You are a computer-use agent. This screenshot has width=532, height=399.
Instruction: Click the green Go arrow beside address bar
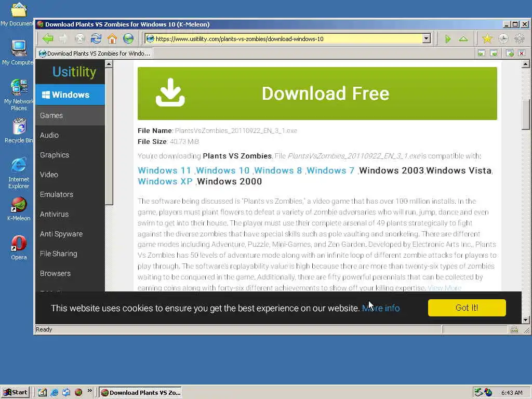point(448,39)
